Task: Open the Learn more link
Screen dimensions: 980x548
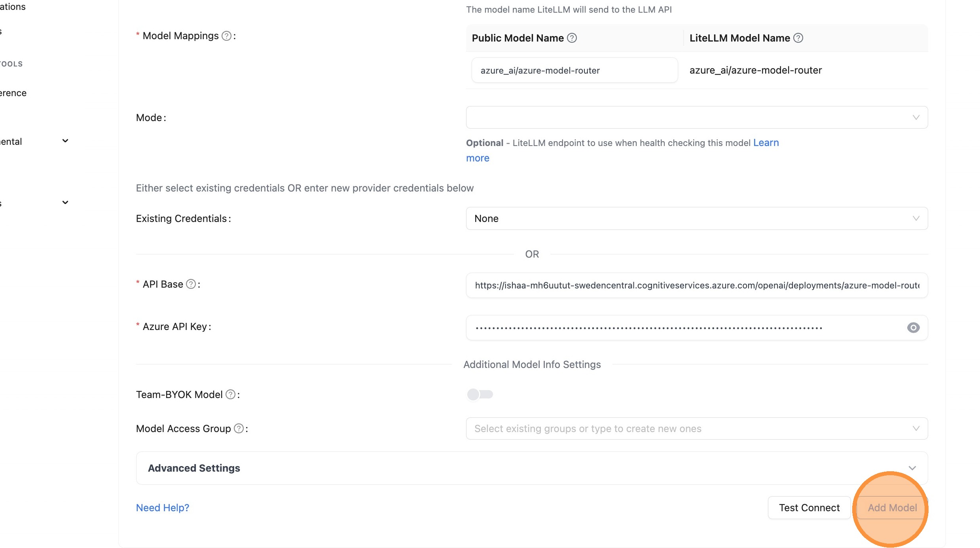Action: point(766,143)
